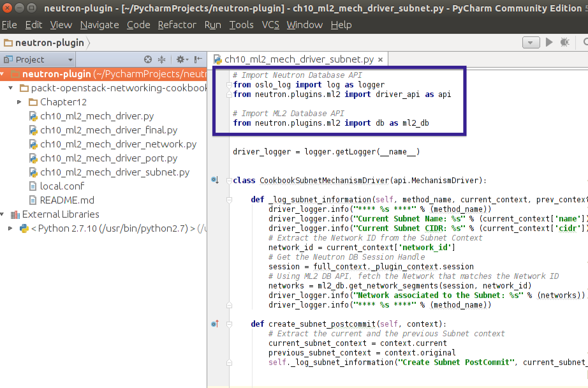Click the Run play icon in toolbar
The image size is (588, 388).
[549, 42]
